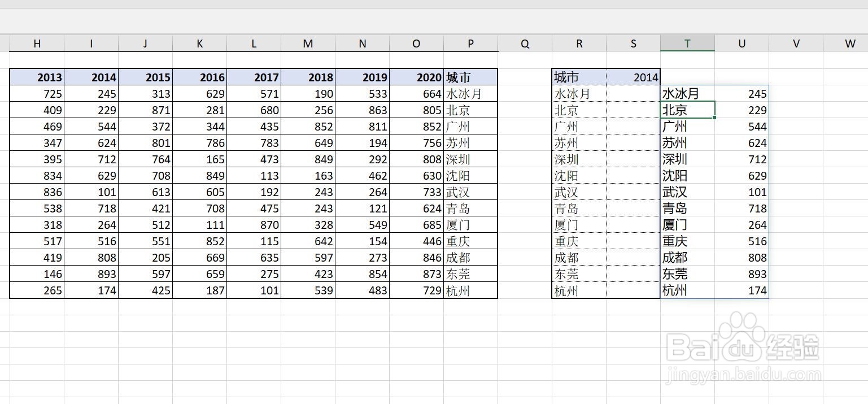Select column M header
The image size is (868, 404).
308,44
